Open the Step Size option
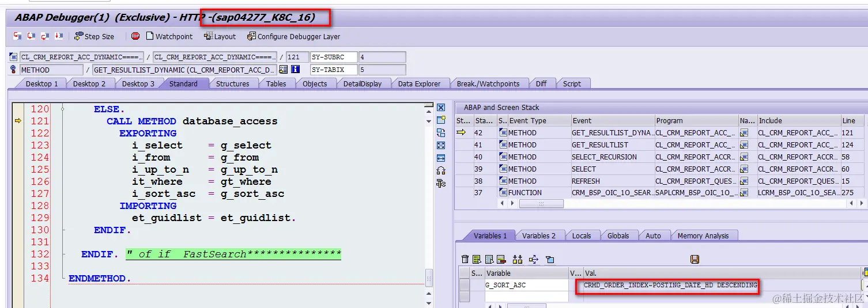This screenshot has height=308, width=868. coord(95,36)
